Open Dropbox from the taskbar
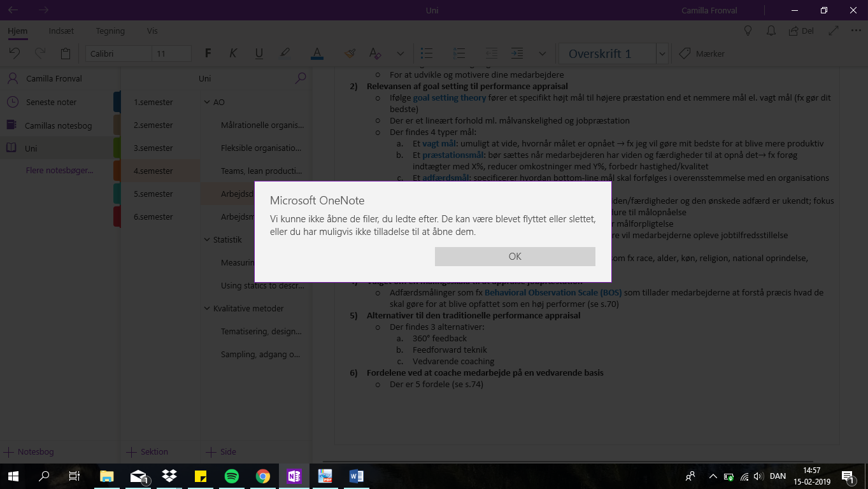This screenshot has height=489, width=868. coord(169,476)
